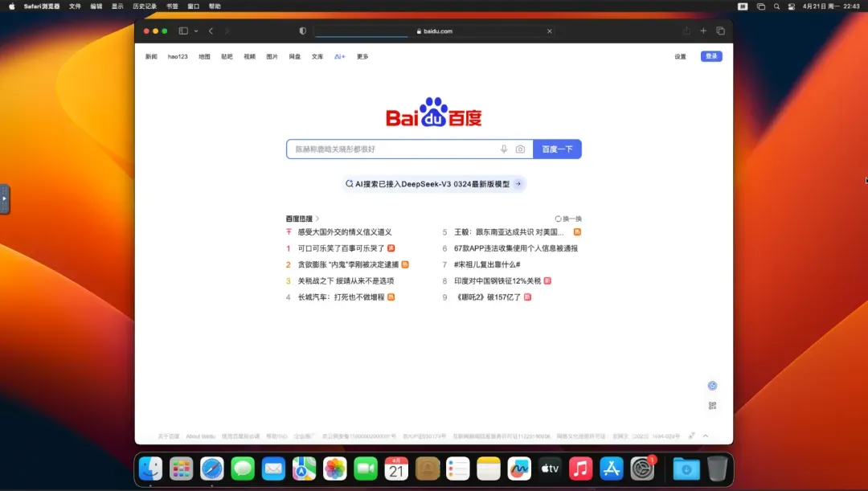Expand the 百度热搜 heading chevron

pyautogui.click(x=317, y=219)
